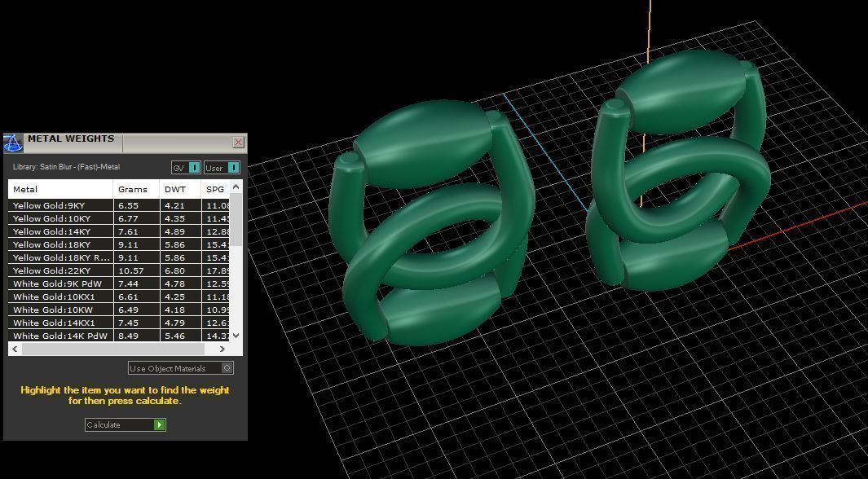The image size is (868, 479).
Task: Select the Yellow Gold:9KY row
Action: click(119, 205)
